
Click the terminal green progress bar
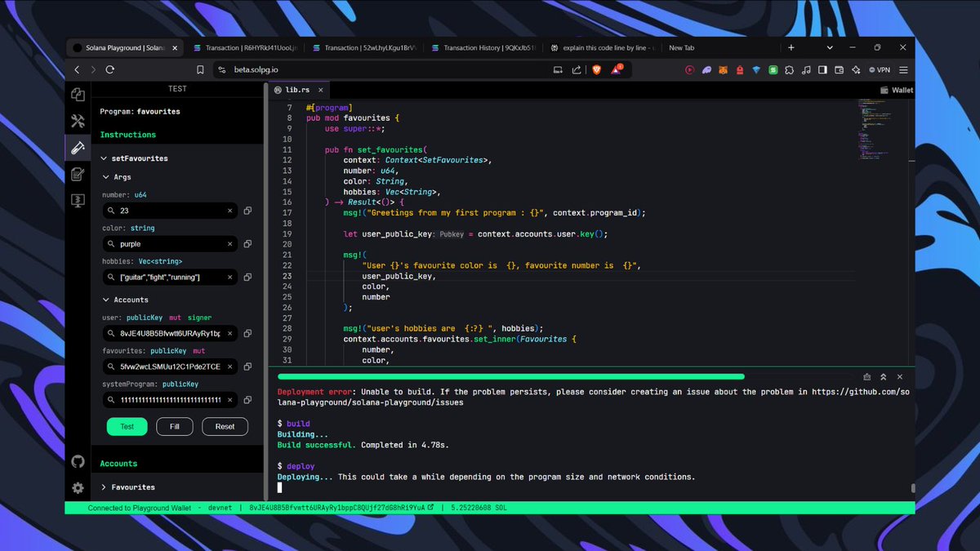click(510, 377)
